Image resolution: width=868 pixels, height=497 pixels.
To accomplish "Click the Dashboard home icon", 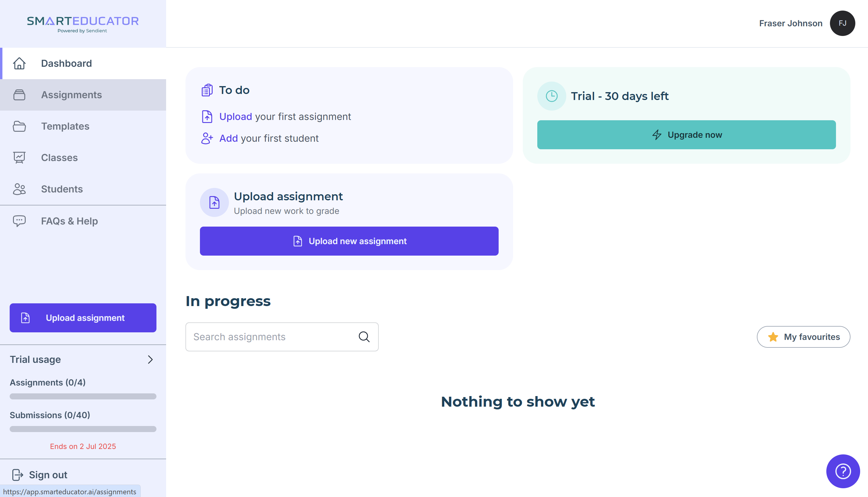I will (x=19, y=63).
